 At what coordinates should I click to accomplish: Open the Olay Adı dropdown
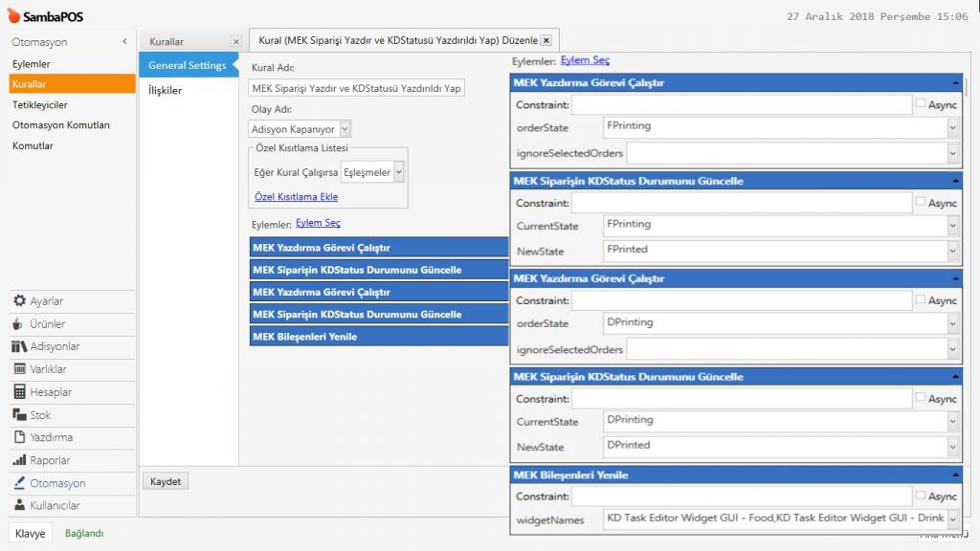[x=345, y=128]
